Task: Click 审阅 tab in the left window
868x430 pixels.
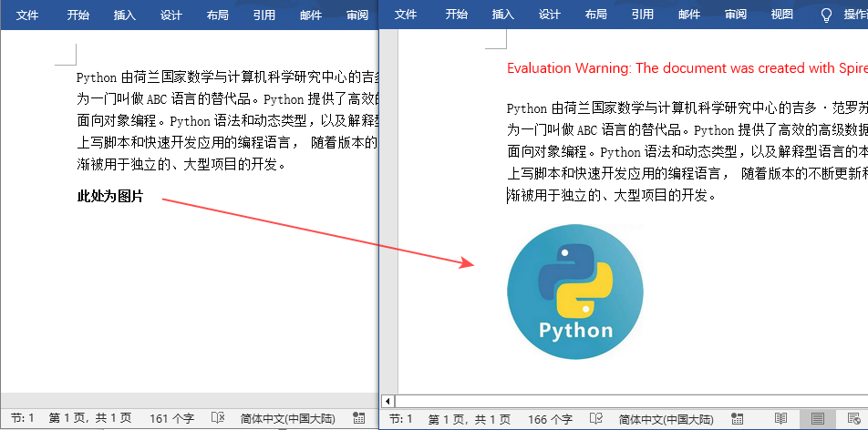Action: tap(357, 15)
